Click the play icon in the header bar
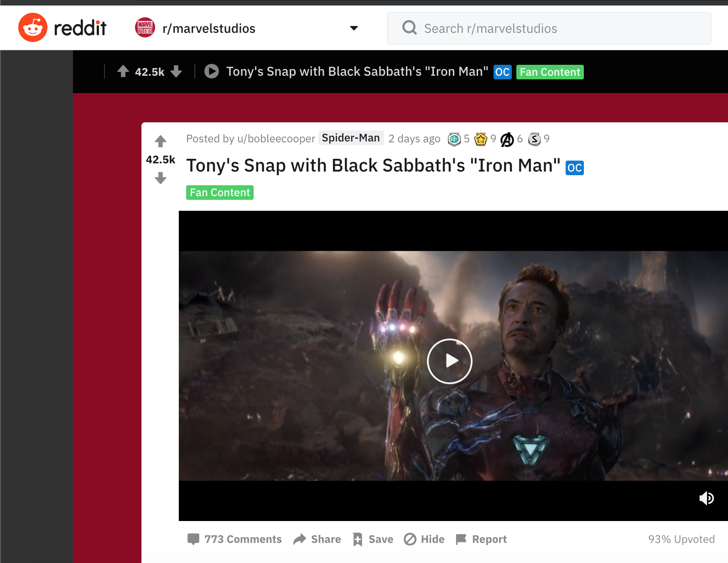Image resolution: width=728 pixels, height=563 pixels. (212, 71)
